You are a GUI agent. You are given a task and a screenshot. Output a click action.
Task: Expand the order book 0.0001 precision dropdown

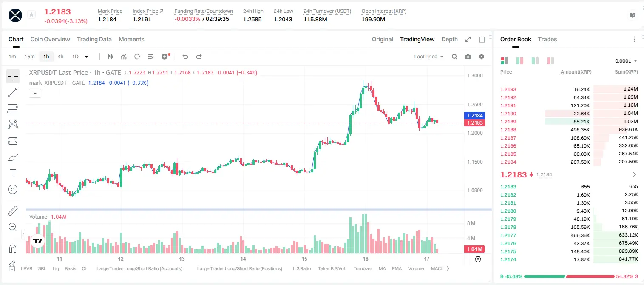[626, 61]
